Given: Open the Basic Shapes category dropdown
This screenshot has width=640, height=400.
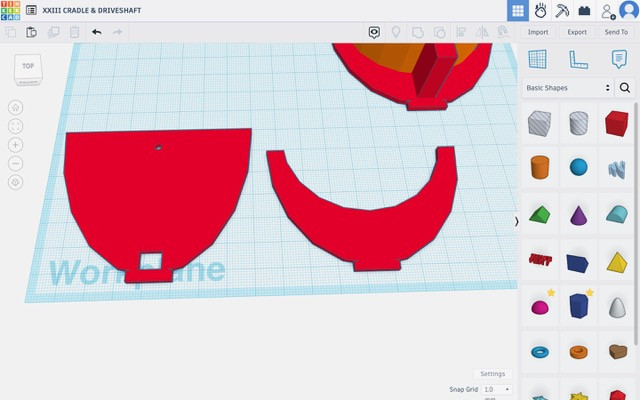Looking at the screenshot, I should (x=566, y=88).
